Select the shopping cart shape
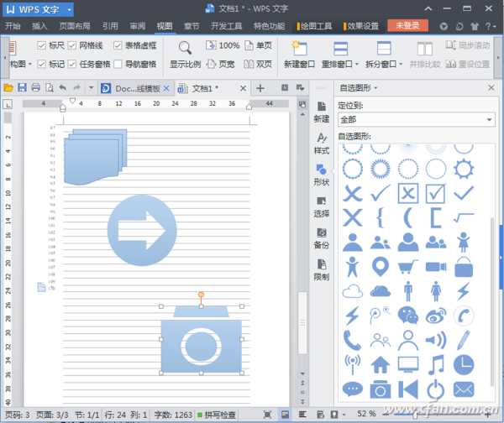Viewport: 504px width, 423px height. 409,267
